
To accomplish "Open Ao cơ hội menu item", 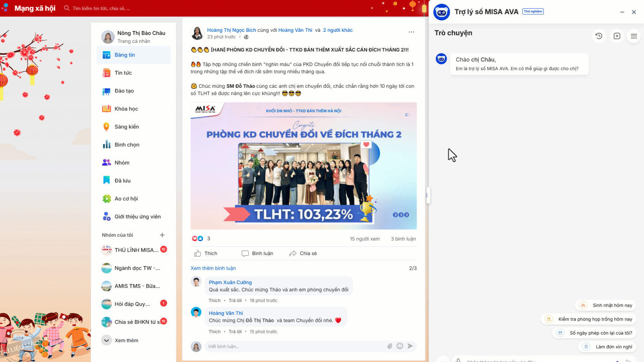I will point(133,198).
